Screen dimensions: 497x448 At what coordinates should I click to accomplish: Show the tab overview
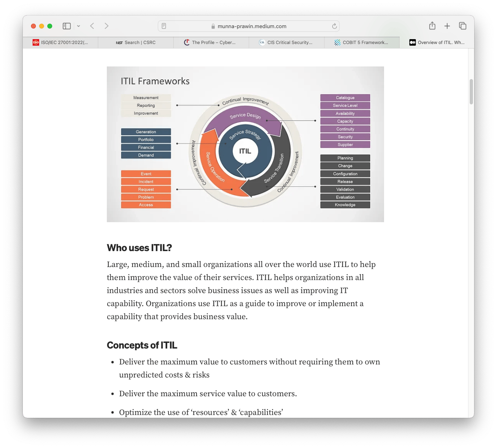[463, 26]
